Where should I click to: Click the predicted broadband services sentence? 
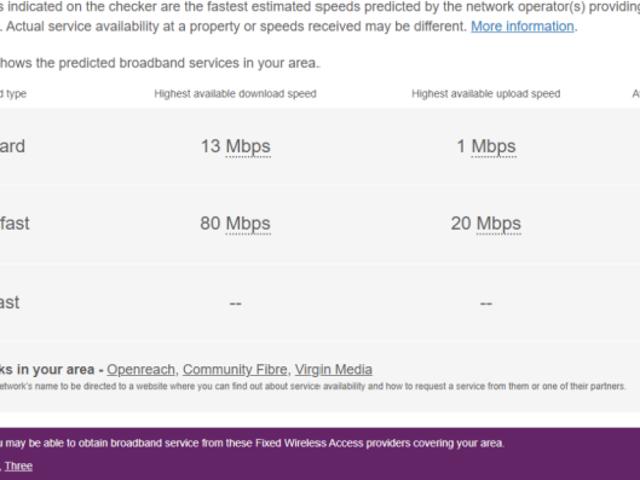pyautogui.click(x=160, y=63)
